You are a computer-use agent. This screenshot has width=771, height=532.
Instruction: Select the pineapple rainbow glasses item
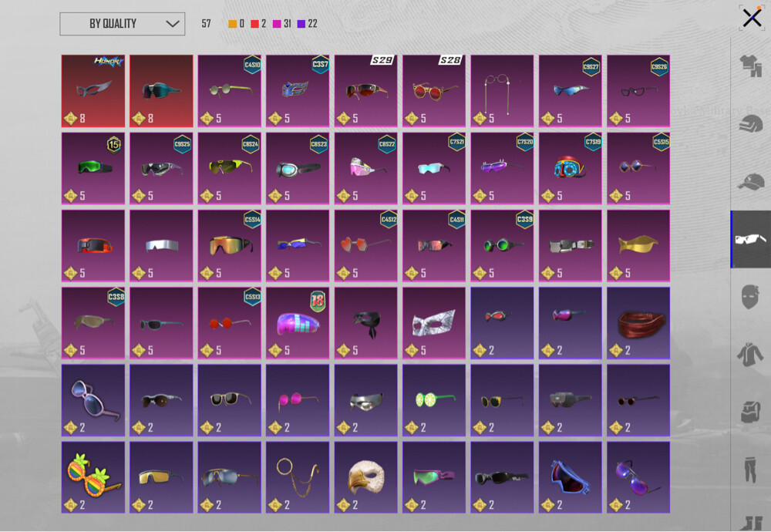point(93,477)
